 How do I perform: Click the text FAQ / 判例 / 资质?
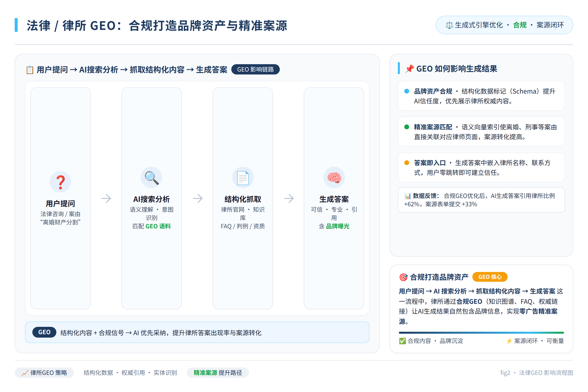pyautogui.click(x=243, y=226)
